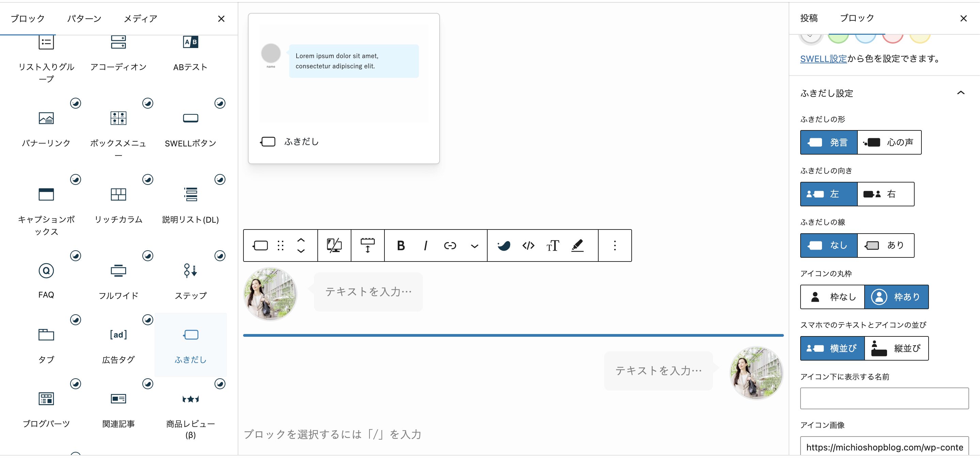
Task: Switch to 投稿 sidebar tab
Action: tap(809, 18)
